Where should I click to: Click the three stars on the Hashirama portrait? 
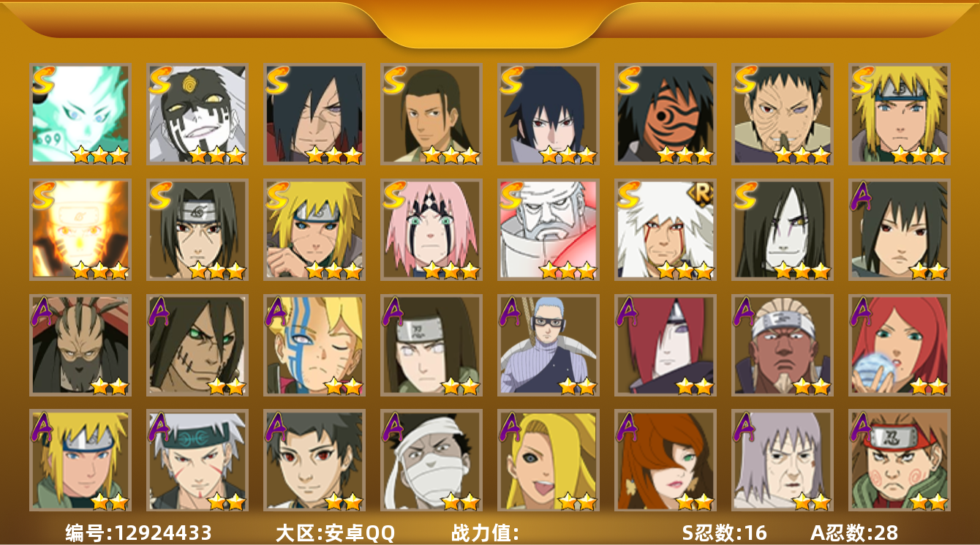(x=451, y=155)
